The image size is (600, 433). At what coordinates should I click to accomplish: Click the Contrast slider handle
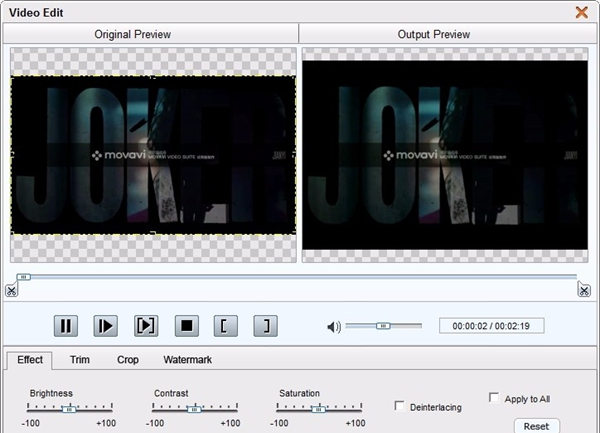coord(194,409)
